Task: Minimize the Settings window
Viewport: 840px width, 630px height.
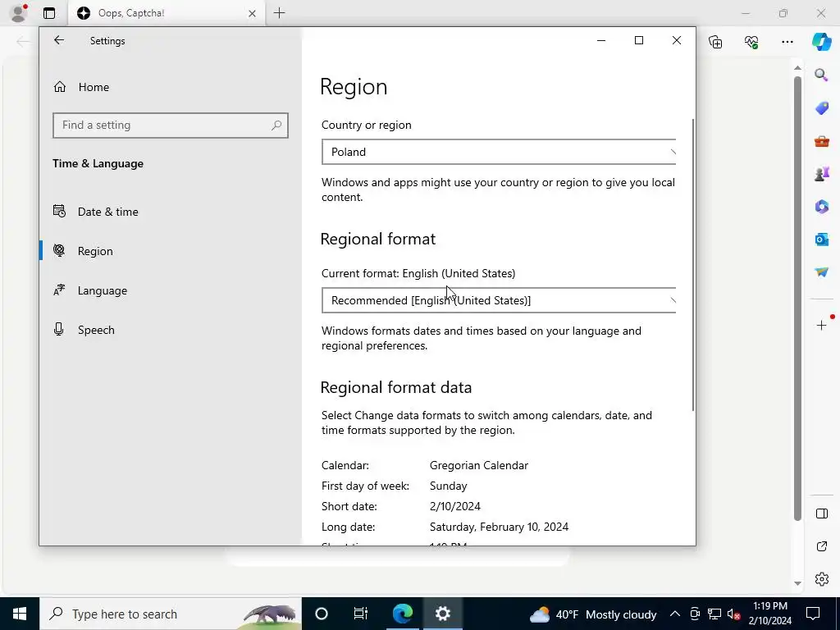Action: pos(601,41)
